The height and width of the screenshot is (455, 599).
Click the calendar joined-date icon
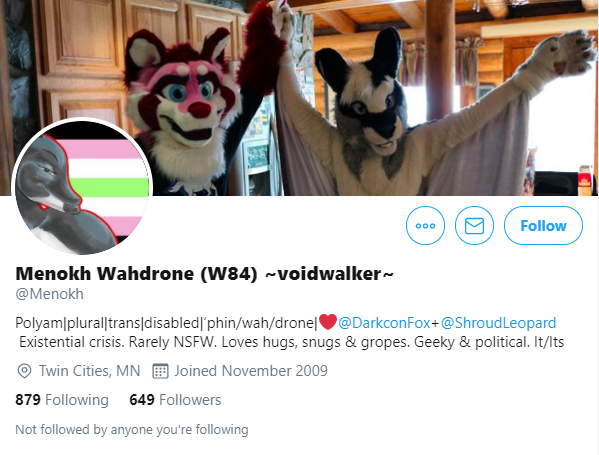[x=160, y=371]
